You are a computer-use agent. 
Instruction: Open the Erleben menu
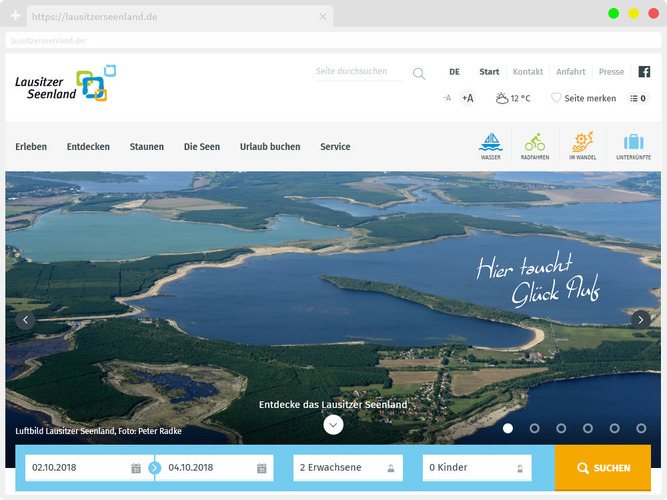pos(31,147)
